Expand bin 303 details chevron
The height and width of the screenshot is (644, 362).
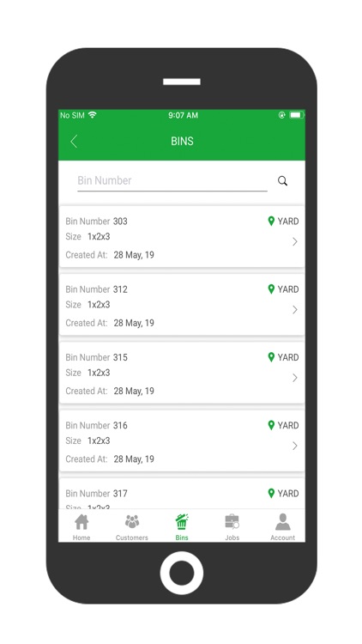coord(295,241)
